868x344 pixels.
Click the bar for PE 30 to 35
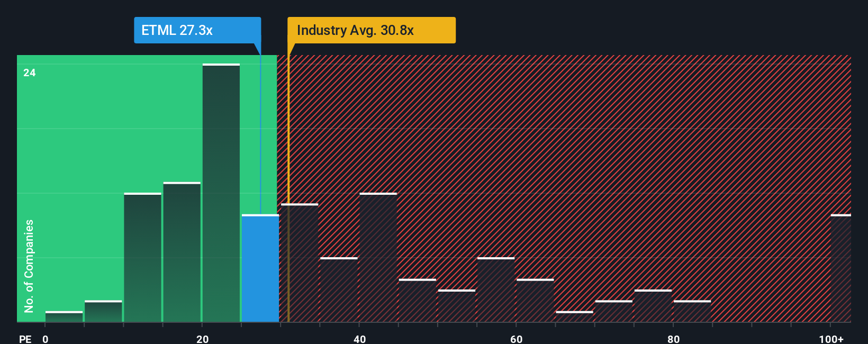pyautogui.click(x=300, y=263)
